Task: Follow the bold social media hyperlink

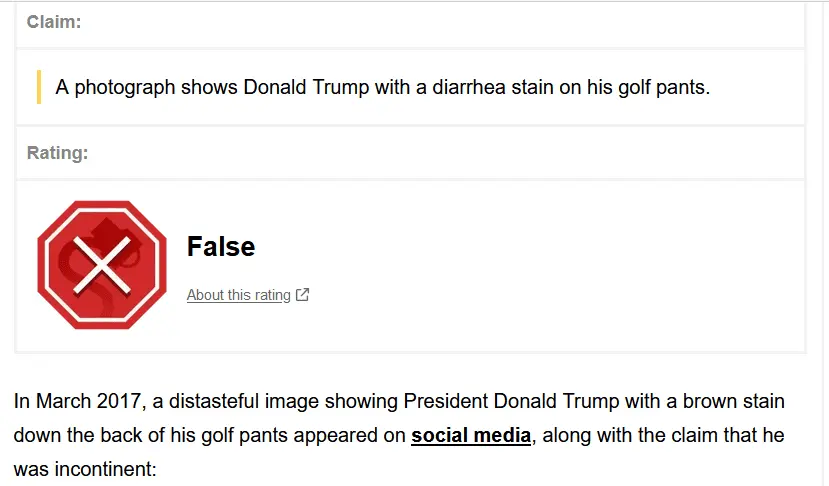Action: (470, 435)
